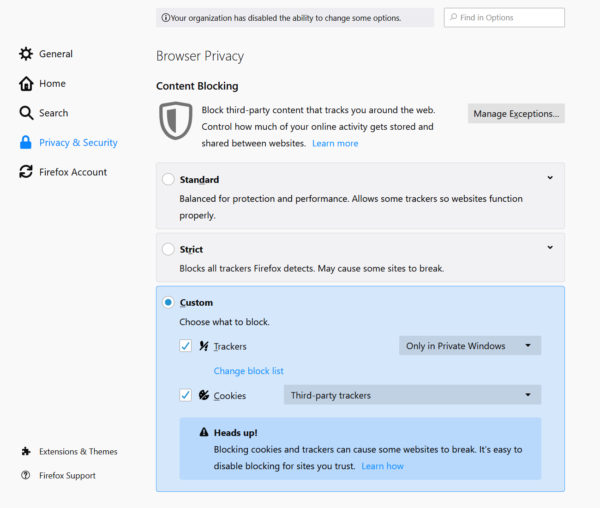Open the Third-party trackers dropdown
The width and height of the screenshot is (600, 508).
point(411,395)
